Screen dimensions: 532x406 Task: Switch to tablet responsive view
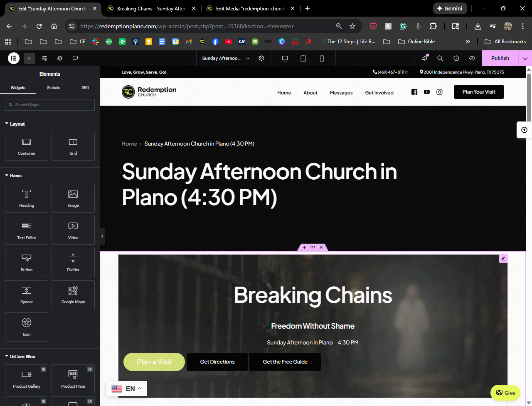coord(303,58)
